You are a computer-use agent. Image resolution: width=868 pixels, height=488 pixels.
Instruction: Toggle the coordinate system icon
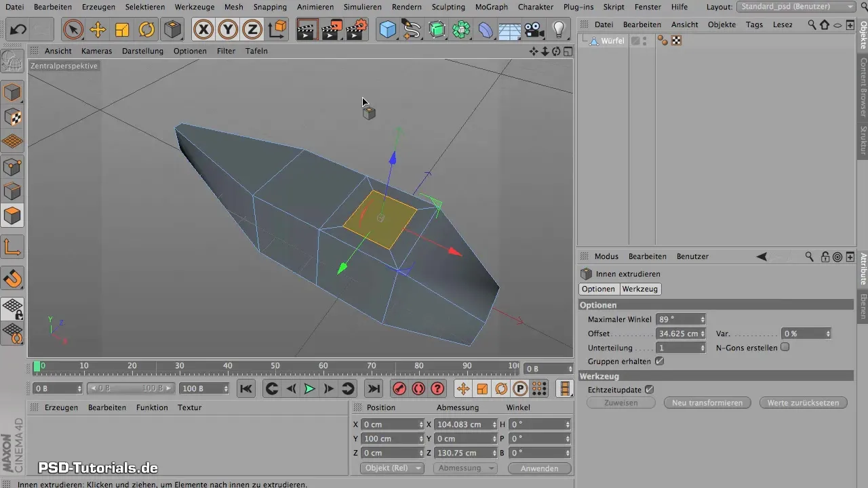tap(277, 30)
